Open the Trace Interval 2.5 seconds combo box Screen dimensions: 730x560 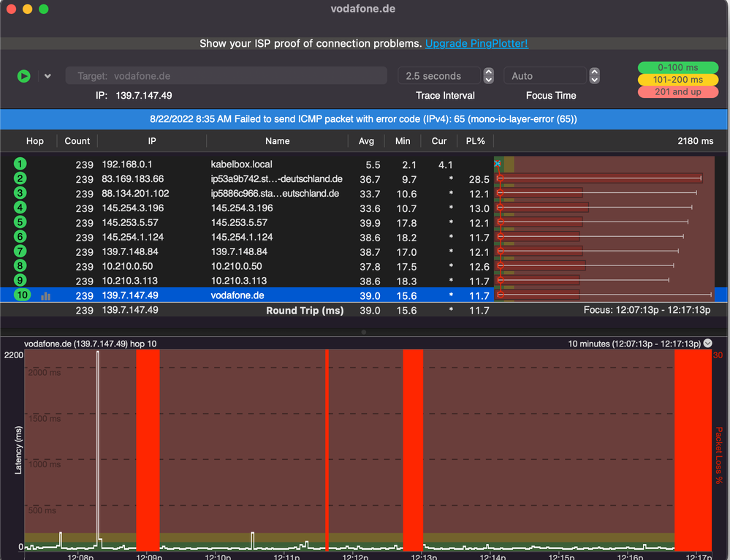(439, 75)
